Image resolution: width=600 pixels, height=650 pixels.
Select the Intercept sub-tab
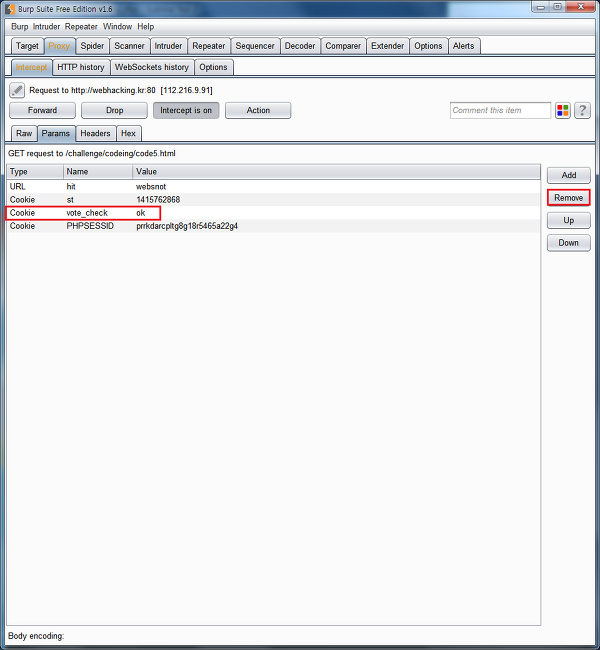coord(32,67)
